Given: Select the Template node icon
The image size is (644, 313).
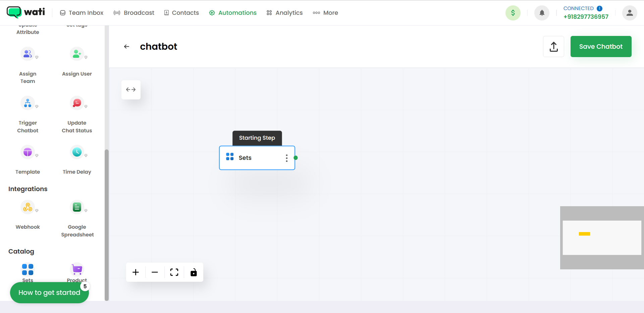Looking at the screenshot, I should [28, 152].
